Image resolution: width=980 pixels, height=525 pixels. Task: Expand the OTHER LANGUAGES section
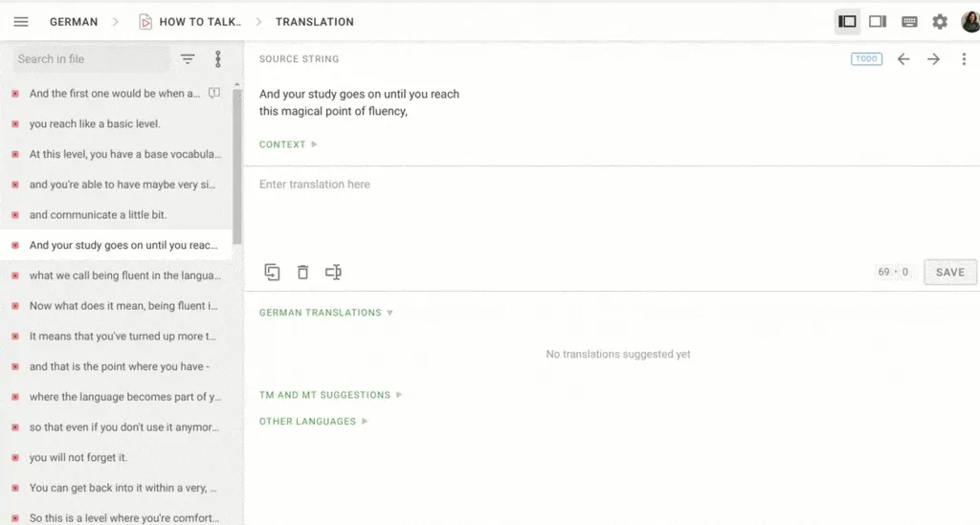click(x=313, y=422)
